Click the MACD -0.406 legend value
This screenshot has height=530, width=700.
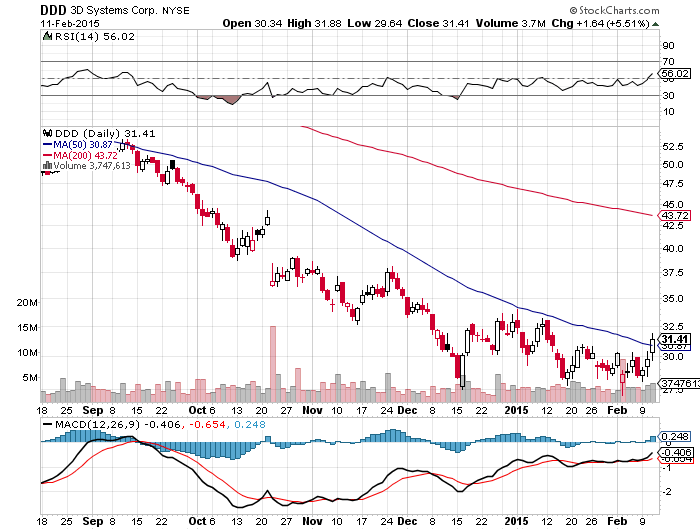point(162,424)
